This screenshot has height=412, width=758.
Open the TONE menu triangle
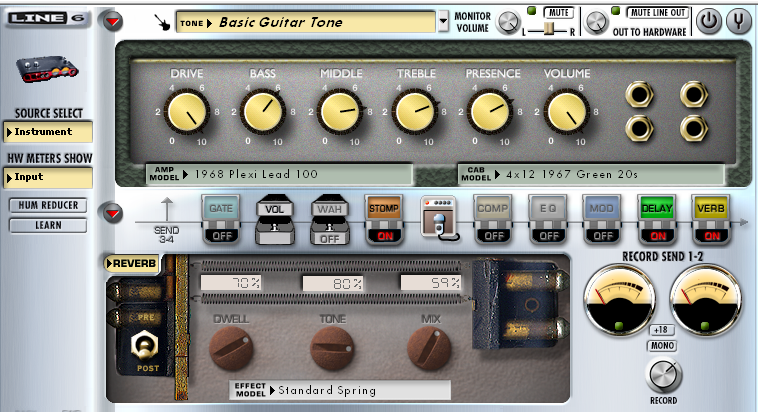pos(209,23)
